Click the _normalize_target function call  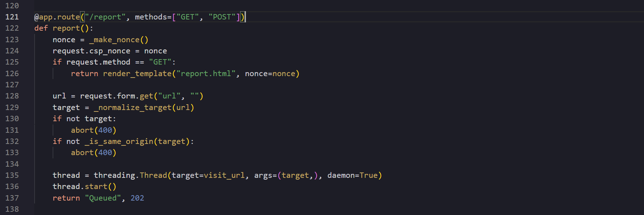[132, 107]
